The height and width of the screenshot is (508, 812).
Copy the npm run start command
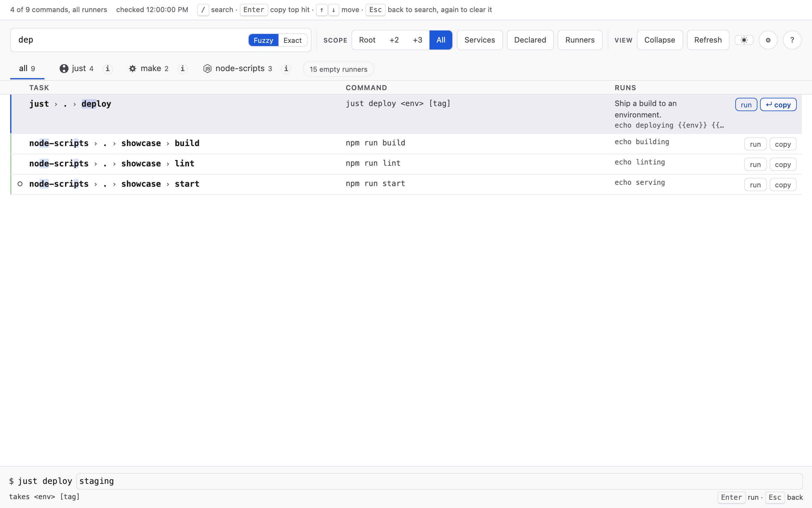tap(783, 185)
